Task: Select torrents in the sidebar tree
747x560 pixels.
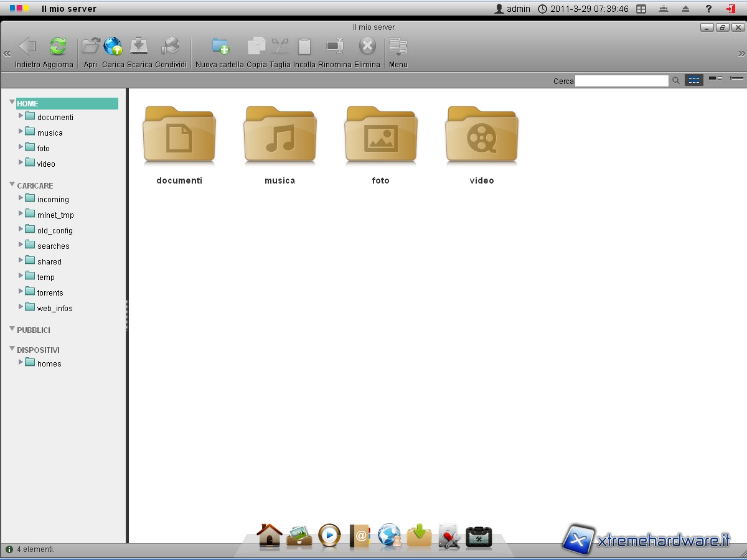Action: coord(50,293)
